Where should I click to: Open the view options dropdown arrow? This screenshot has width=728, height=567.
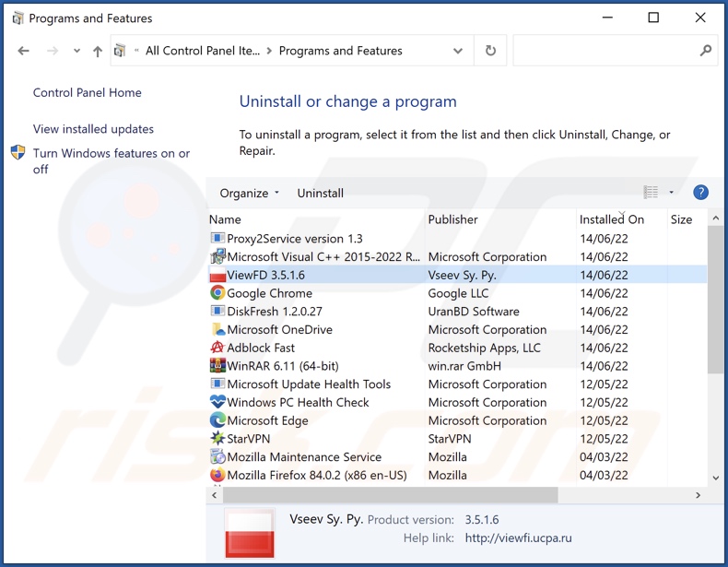(x=671, y=193)
